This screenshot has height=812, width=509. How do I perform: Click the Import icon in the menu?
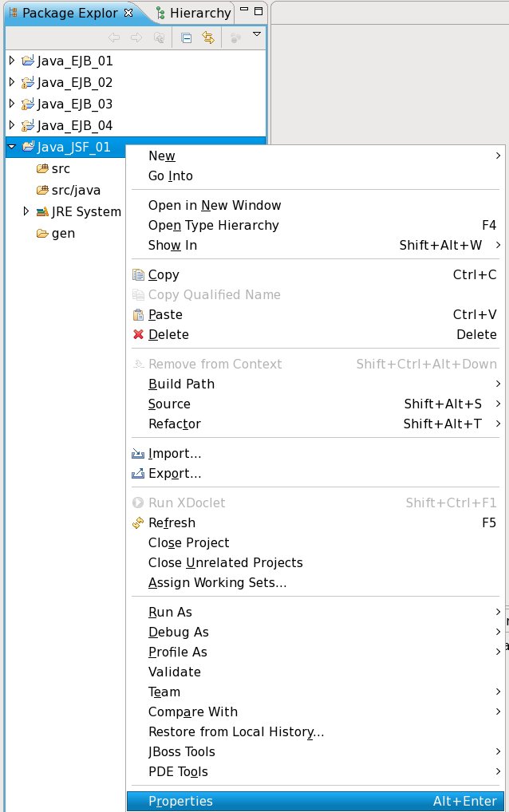pyautogui.click(x=138, y=454)
